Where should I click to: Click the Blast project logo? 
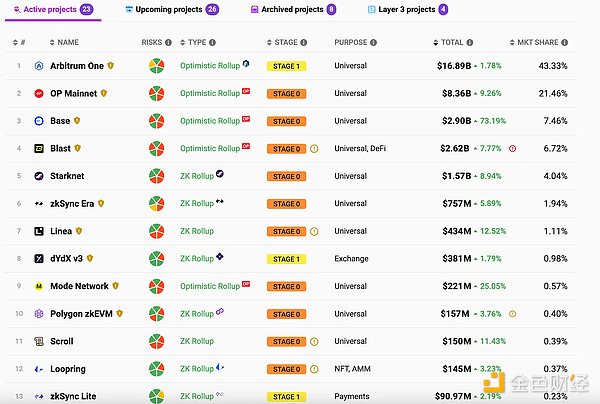pyautogui.click(x=39, y=148)
